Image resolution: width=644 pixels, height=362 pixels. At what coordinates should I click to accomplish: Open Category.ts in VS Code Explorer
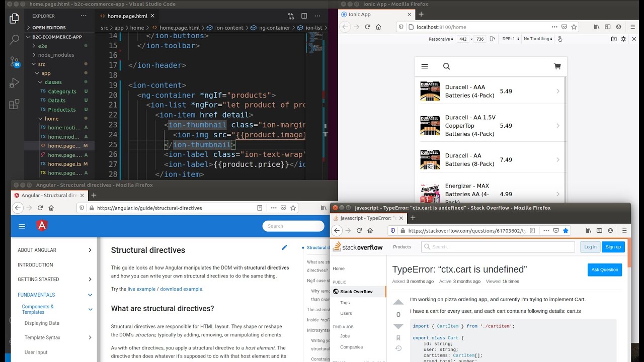pos(62,92)
